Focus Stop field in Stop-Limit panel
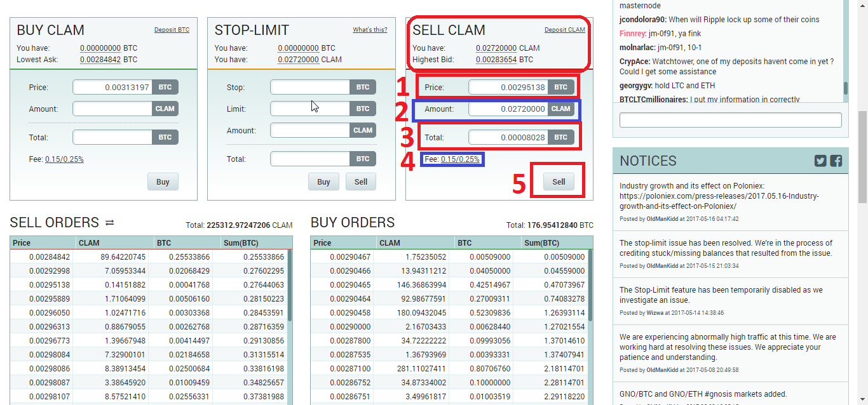868x405 pixels. 310,87
